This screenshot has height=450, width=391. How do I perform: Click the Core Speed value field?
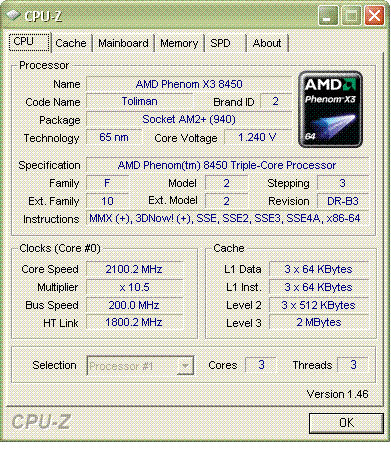click(x=134, y=269)
